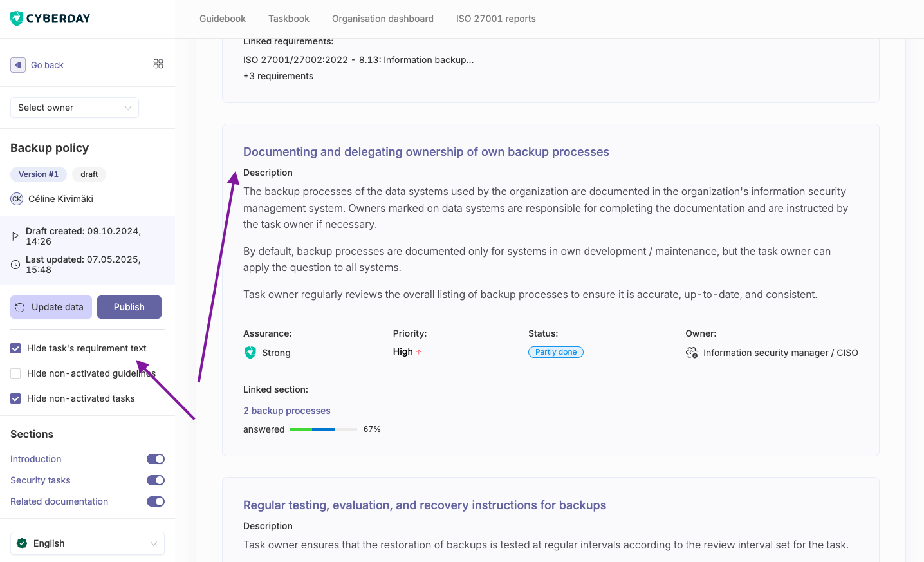Screen dimensions: 924x562
Task: Open Documenting and delegating ownership task title
Action: [x=426, y=152]
